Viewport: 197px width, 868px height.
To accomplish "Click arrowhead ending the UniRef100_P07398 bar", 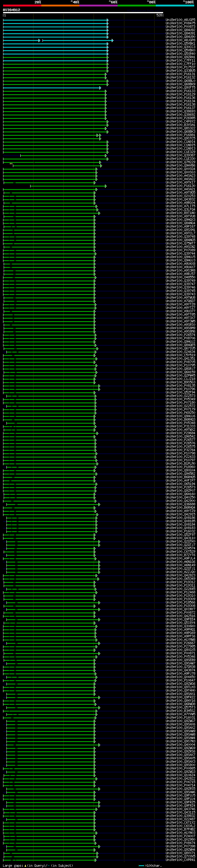I will coord(99,847).
